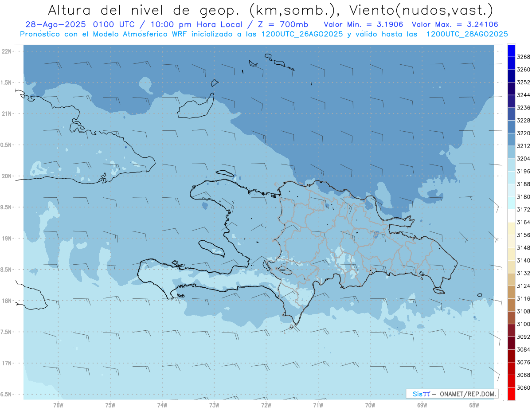Click the 3084 colorbar value
Screen dimensions: 532x411
[524, 349]
